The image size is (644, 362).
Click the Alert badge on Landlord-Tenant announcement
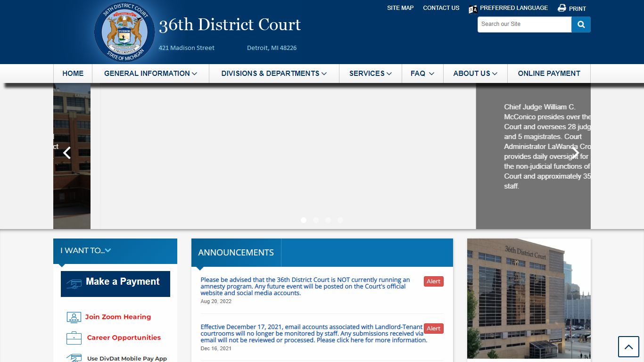click(x=433, y=329)
